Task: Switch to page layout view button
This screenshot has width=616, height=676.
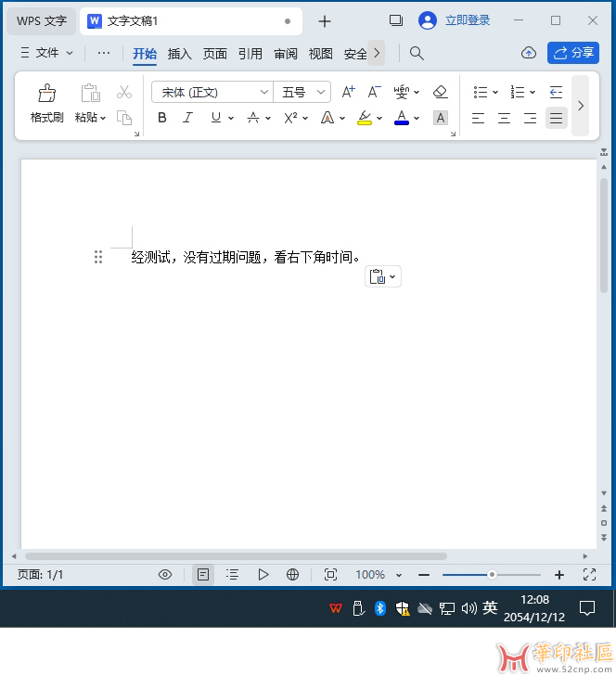Action: coord(203,575)
